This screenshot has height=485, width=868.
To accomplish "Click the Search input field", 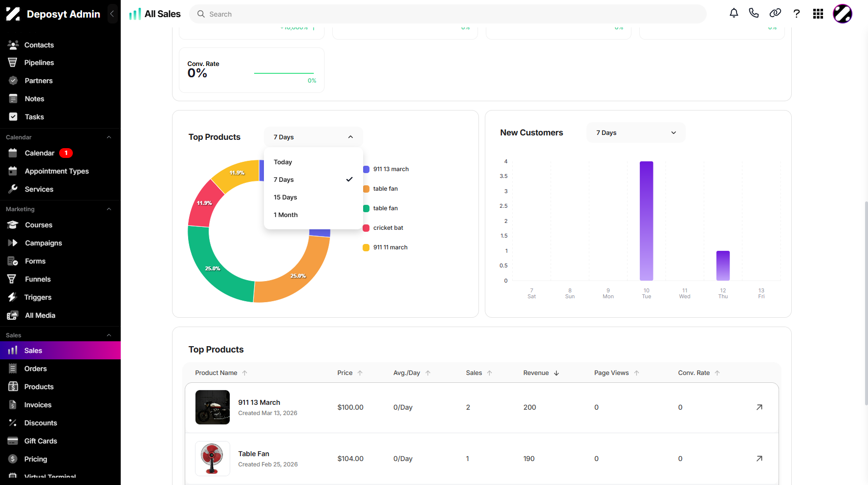I will (x=448, y=14).
